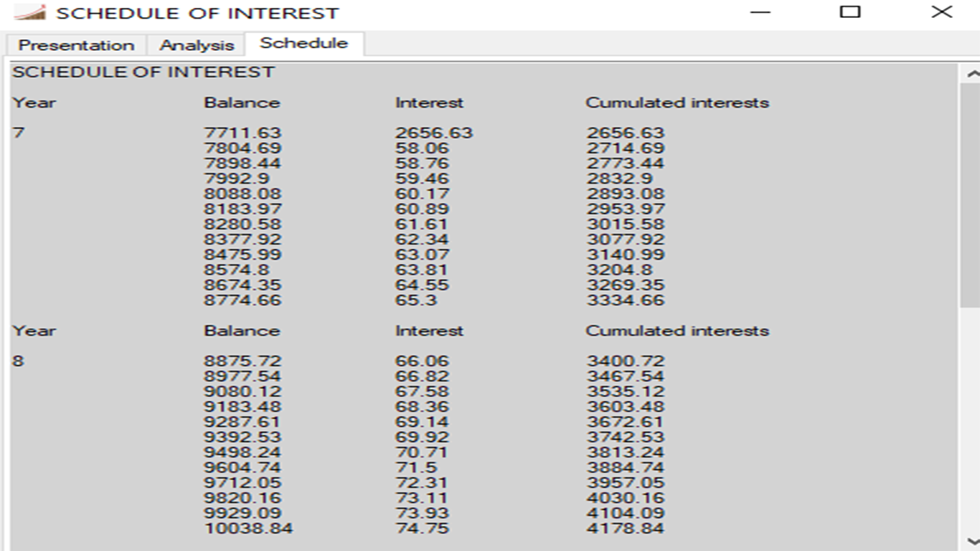This screenshot has width=980, height=551.
Task: Maximize the Schedule of Interest window
Action: (850, 13)
